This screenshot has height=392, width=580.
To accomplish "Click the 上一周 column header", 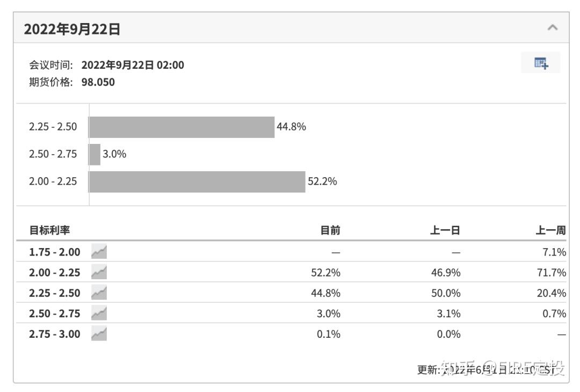I will (x=550, y=230).
